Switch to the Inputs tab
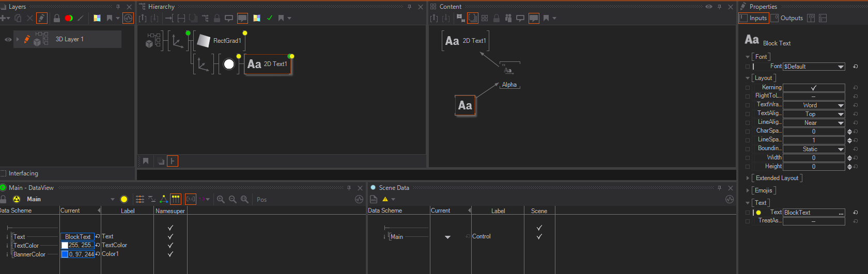Screen dimensions: 868x274 [x=754, y=18]
